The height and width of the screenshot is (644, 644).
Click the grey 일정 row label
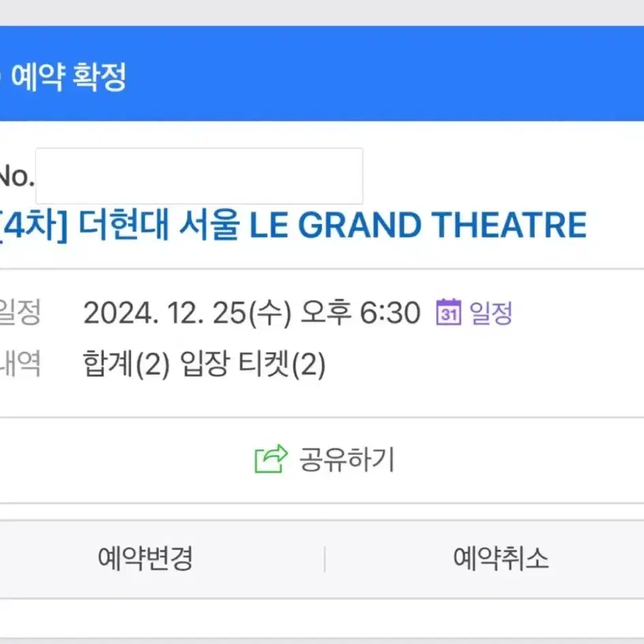(x=20, y=312)
